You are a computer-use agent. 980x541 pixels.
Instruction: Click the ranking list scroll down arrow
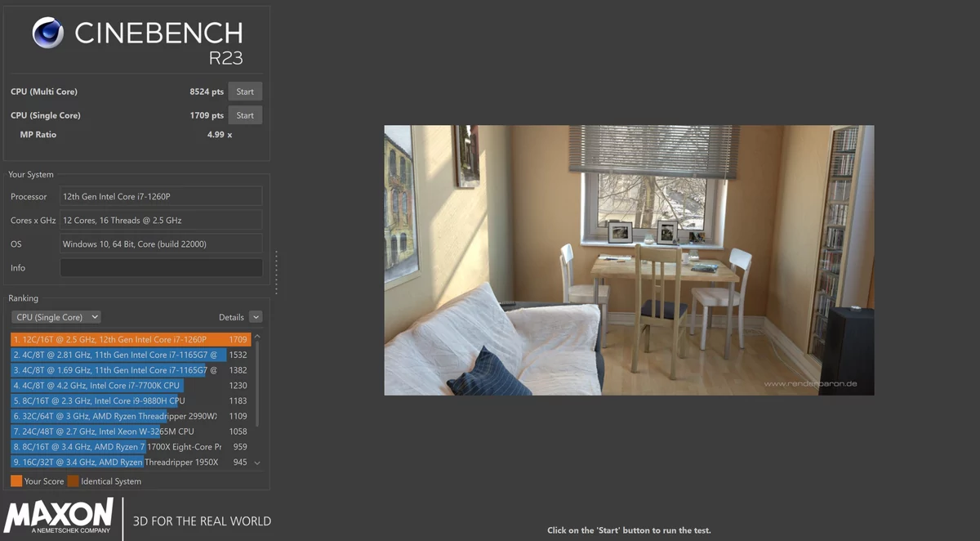[x=258, y=463]
